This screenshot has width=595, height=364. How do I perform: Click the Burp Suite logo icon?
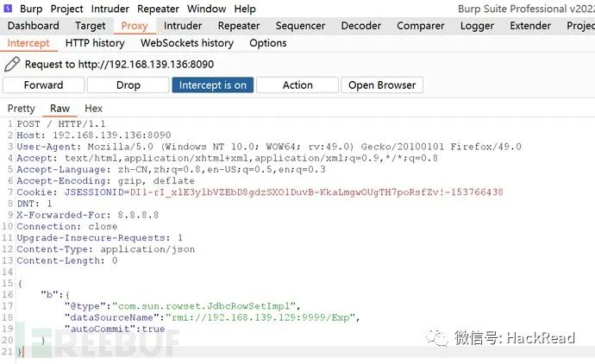tap(8, 8)
